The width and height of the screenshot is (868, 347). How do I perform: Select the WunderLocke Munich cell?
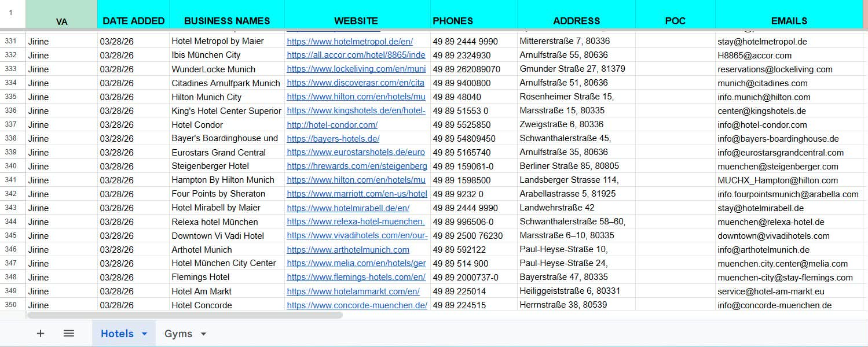(227, 69)
